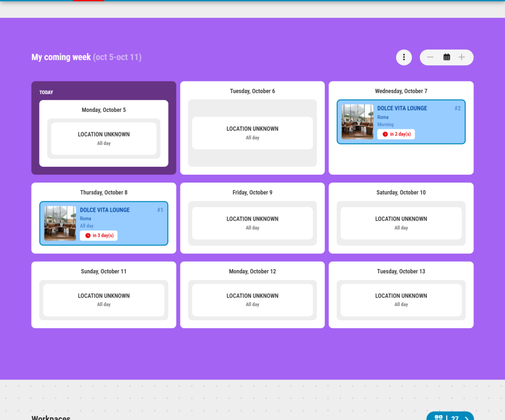
Task: Click 'Roma' on Thursday booking
Action: tap(85, 219)
